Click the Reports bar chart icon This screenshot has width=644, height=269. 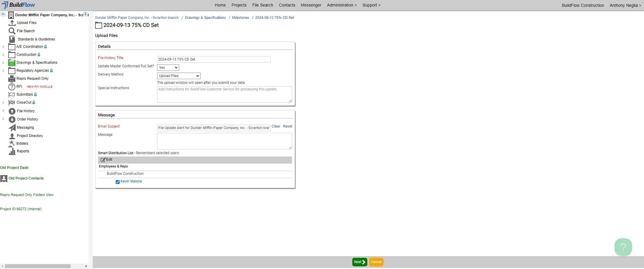(x=12, y=151)
